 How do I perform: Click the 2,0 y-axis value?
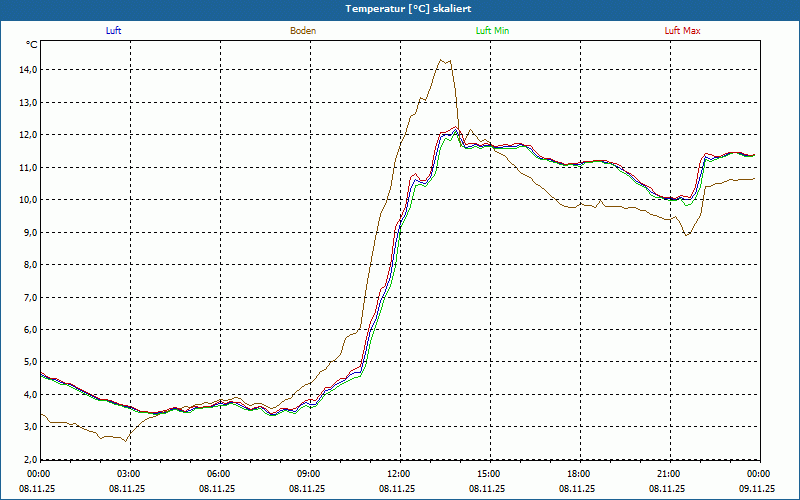(x=28, y=459)
